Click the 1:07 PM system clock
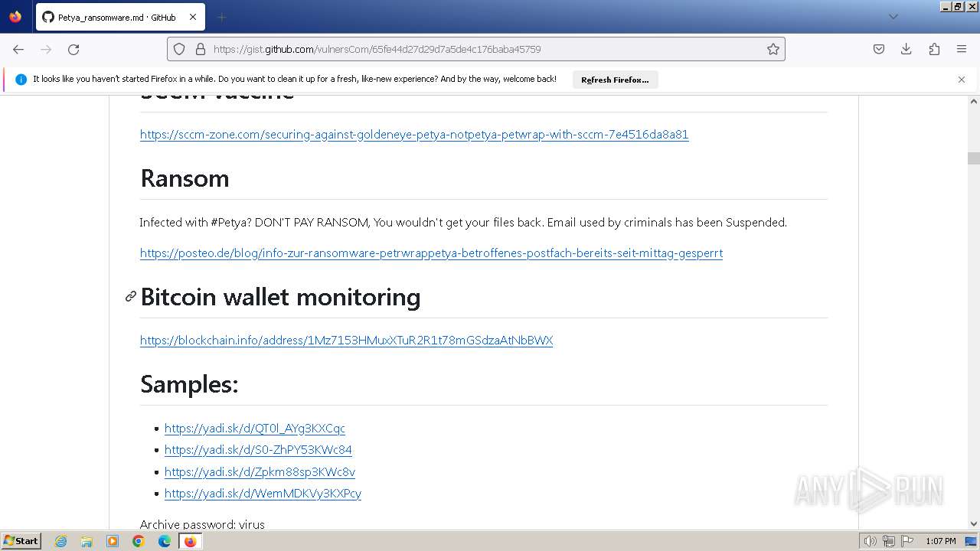 (941, 541)
